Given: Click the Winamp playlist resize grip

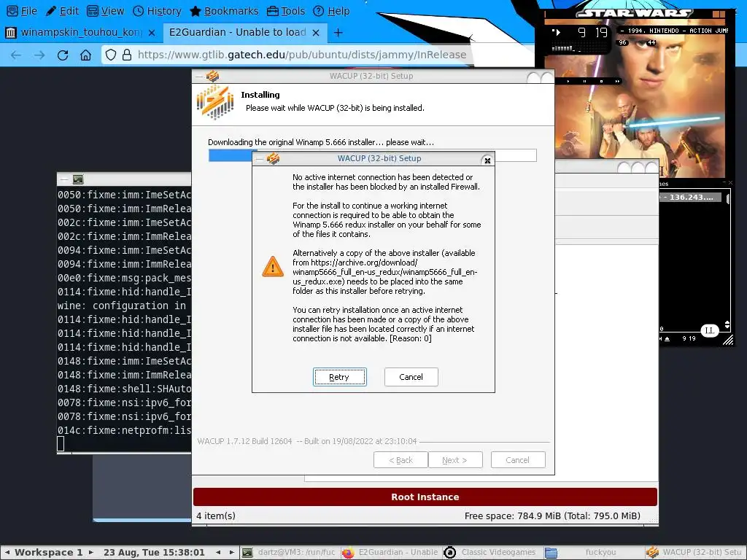Looking at the screenshot, I should click(728, 340).
